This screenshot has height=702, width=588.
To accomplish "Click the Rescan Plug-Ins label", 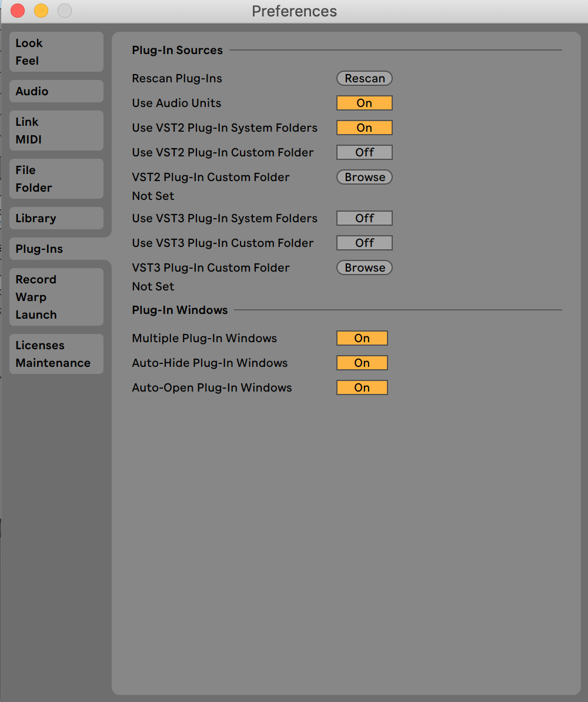I will pos(177,78).
